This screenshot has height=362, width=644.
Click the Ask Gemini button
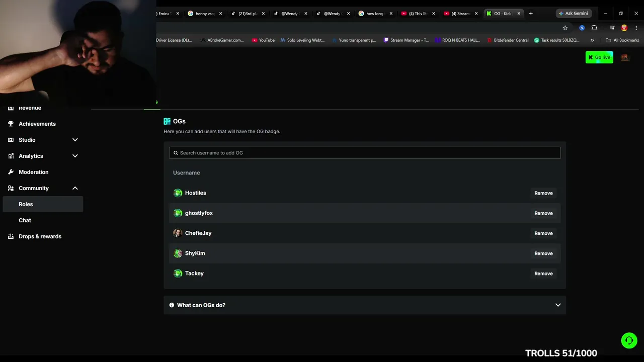[573, 14]
